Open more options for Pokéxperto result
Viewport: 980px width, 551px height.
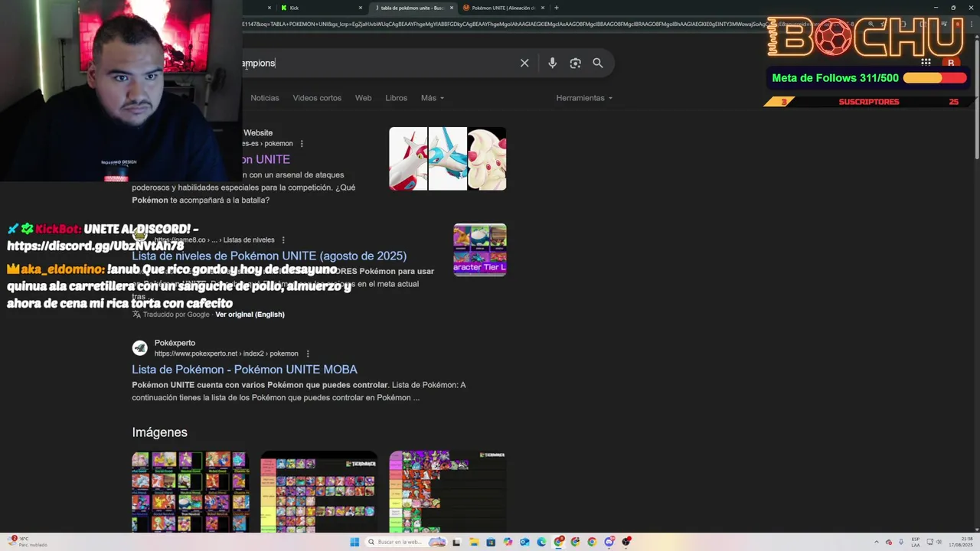tap(308, 354)
